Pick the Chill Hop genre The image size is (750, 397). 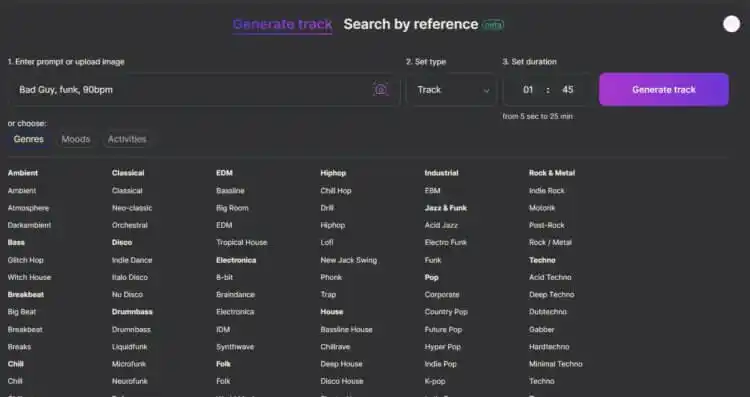pyautogui.click(x=336, y=191)
